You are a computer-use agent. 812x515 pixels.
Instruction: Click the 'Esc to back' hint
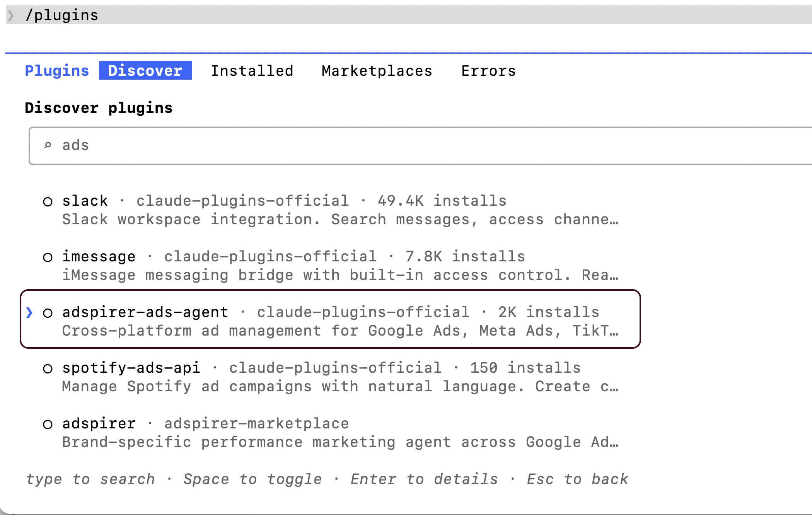(x=578, y=479)
